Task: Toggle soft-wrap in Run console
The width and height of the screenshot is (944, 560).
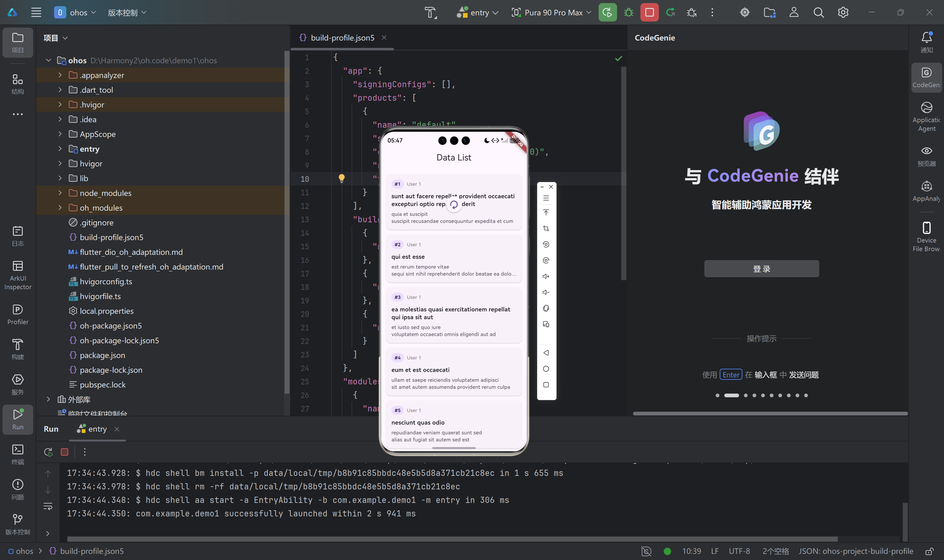Action: [x=48, y=506]
